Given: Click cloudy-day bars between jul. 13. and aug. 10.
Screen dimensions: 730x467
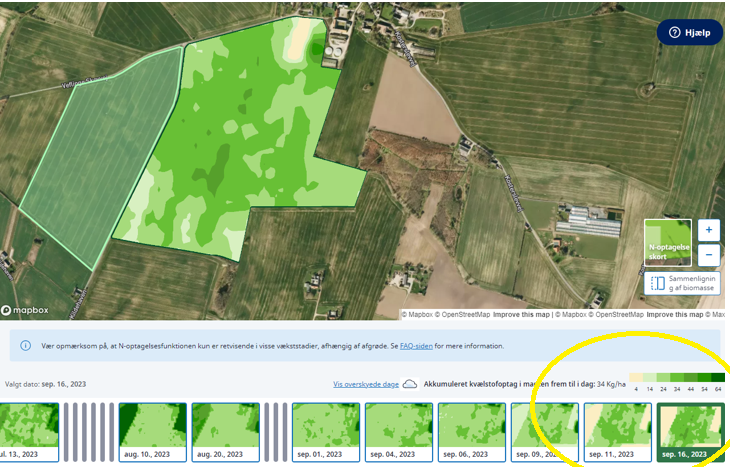Looking at the screenshot, I should (x=89, y=432).
